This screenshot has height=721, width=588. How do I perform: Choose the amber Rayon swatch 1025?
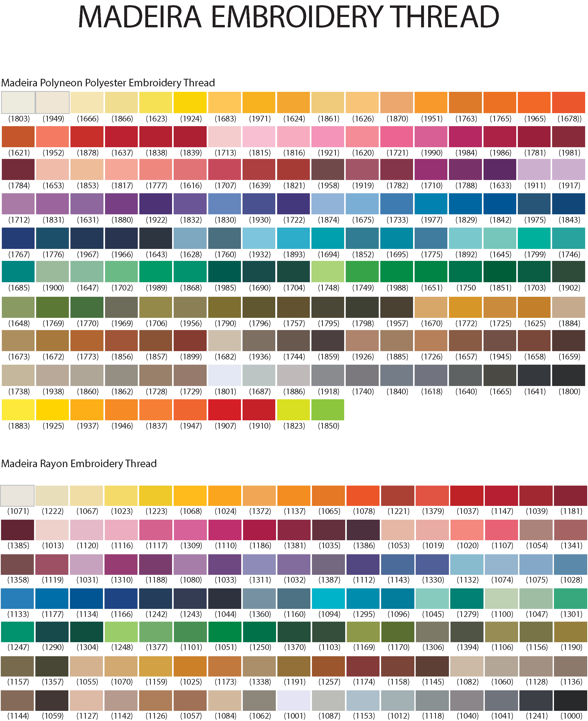(190, 666)
